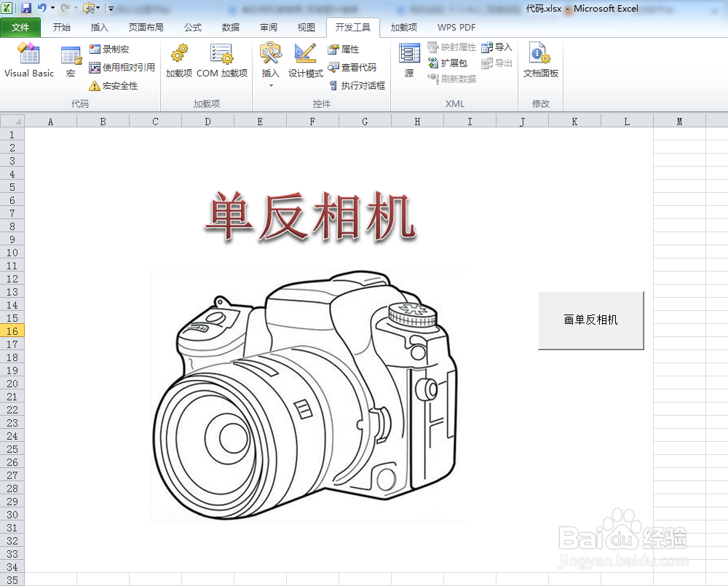Click the 宏 (Macros) icon

click(70, 63)
